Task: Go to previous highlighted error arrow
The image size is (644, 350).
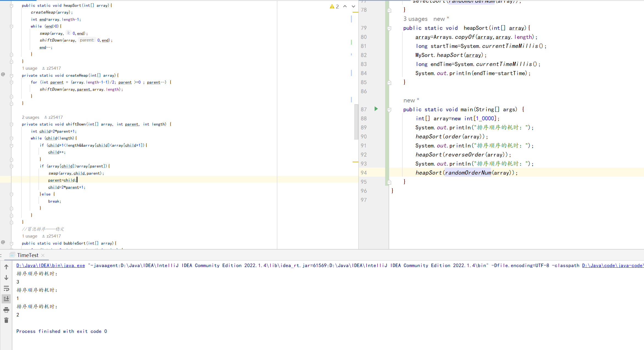Action: coord(345,6)
